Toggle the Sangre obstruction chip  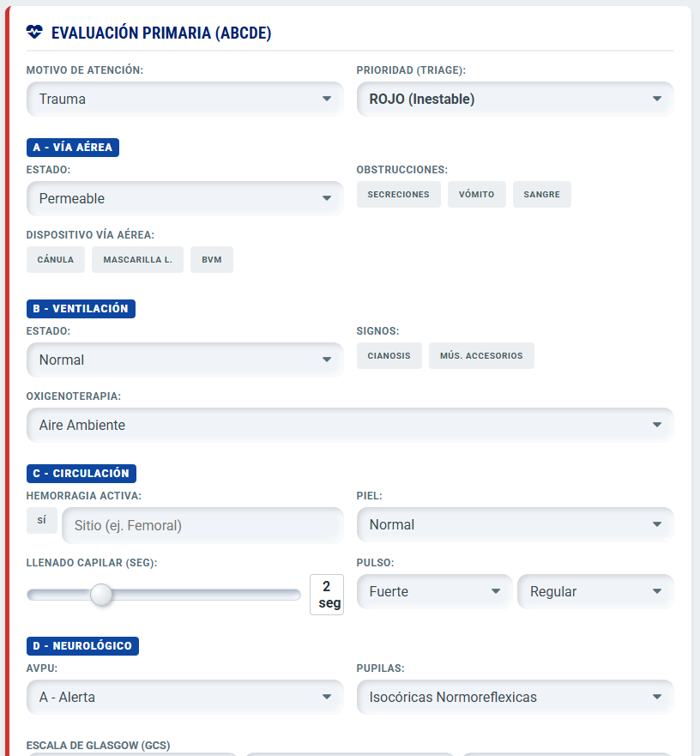coord(541,195)
